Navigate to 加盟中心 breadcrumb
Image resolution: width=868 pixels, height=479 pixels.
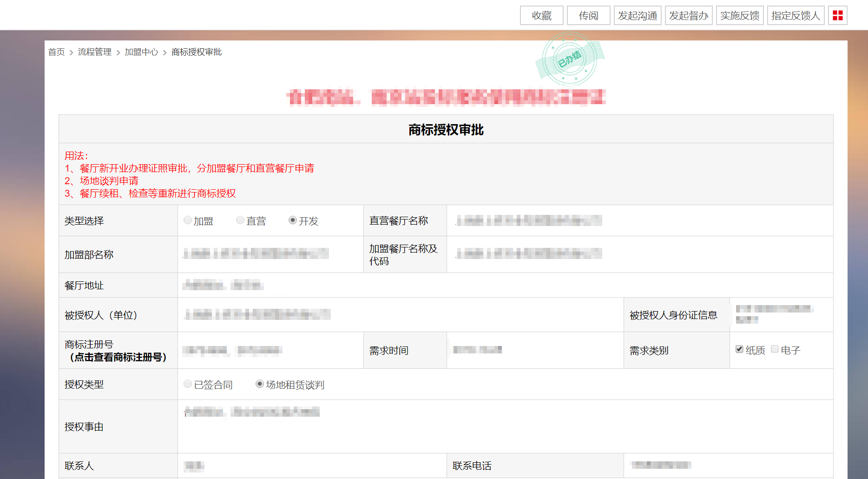click(141, 52)
